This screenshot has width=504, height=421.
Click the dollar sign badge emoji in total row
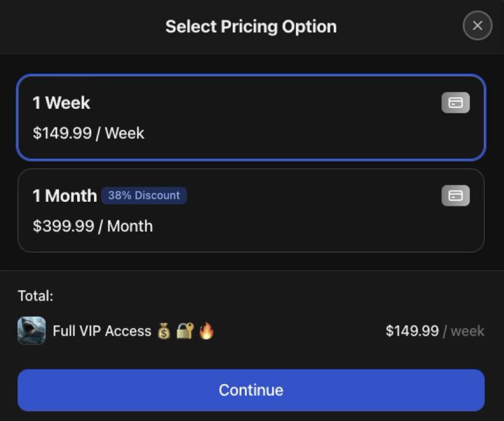164,331
